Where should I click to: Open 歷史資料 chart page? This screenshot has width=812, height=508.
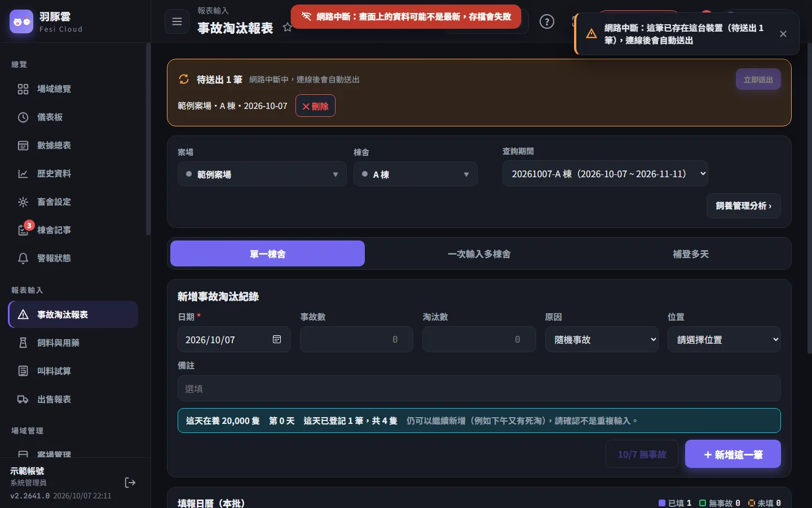(x=73, y=174)
